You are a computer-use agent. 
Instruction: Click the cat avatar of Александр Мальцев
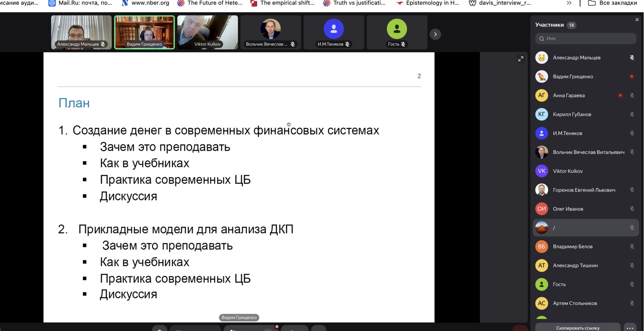click(x=541, y=58)
